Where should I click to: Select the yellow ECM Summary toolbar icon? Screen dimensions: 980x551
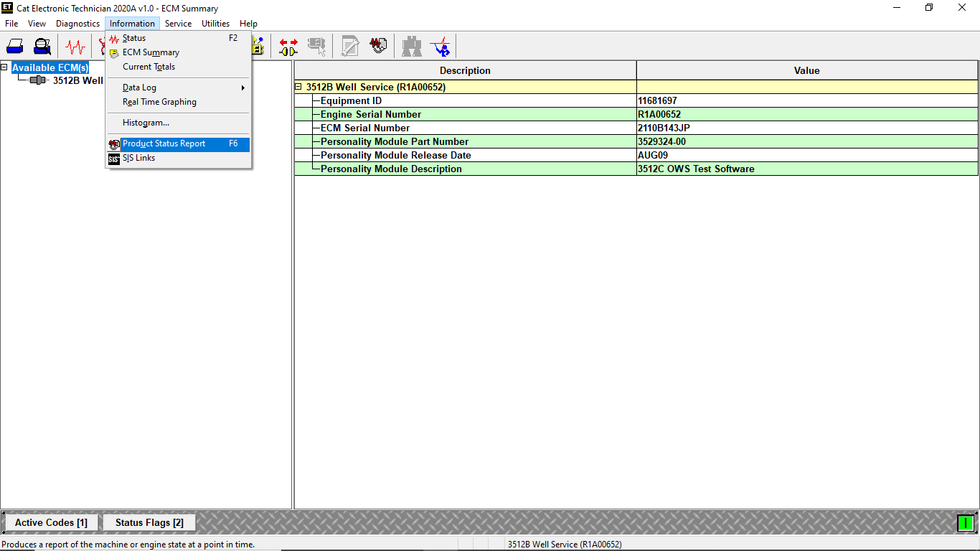(x=256, y=45)
